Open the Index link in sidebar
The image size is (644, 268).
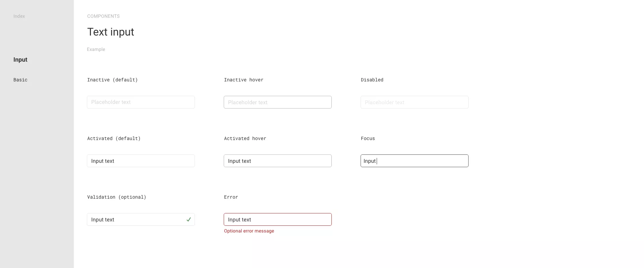coord(19,16)
